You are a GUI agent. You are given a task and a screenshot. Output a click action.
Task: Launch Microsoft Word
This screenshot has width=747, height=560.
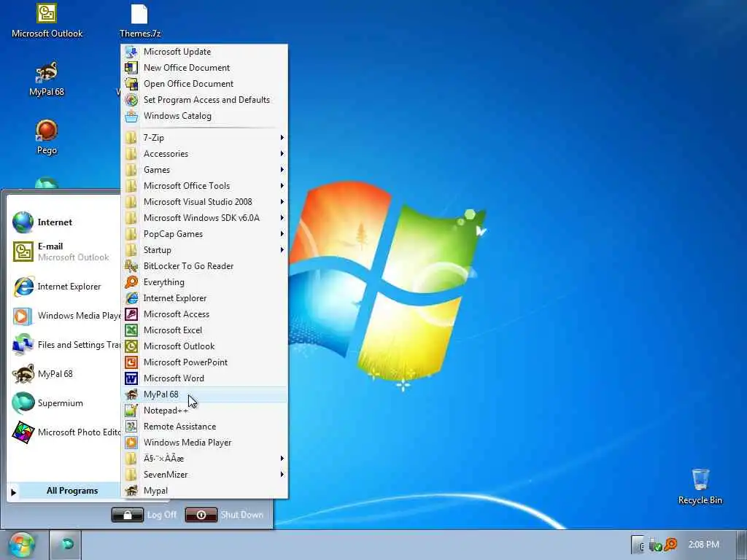[204, 378]
